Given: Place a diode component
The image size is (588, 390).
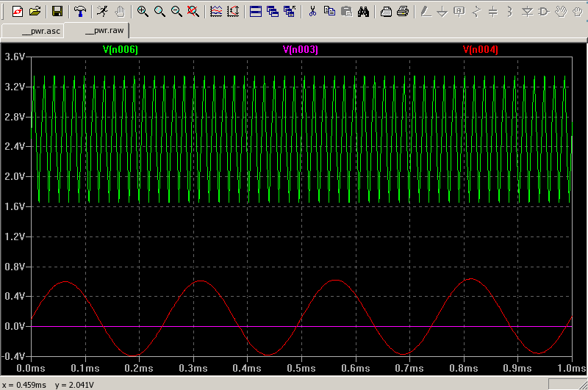Looking at the screenshot, I should point(527,11).
